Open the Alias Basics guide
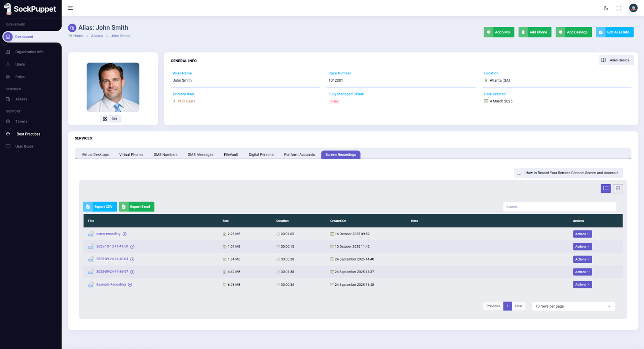644x349 pixels. pos(616,60)
